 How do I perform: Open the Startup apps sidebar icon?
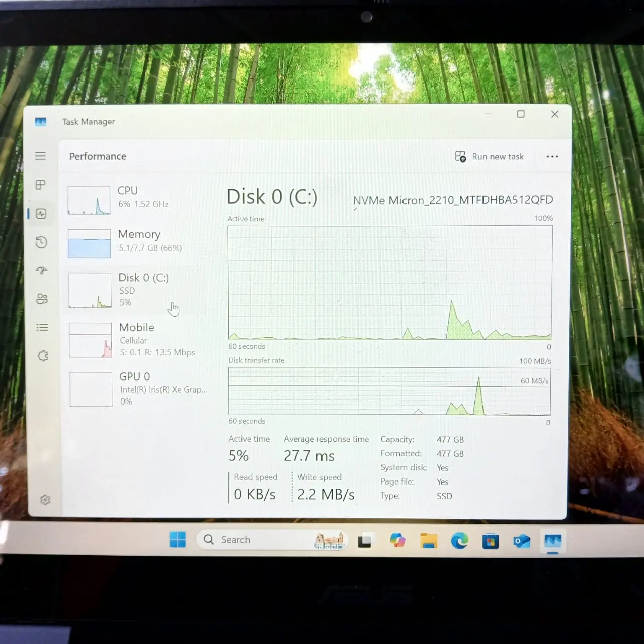tap(42, 270)
